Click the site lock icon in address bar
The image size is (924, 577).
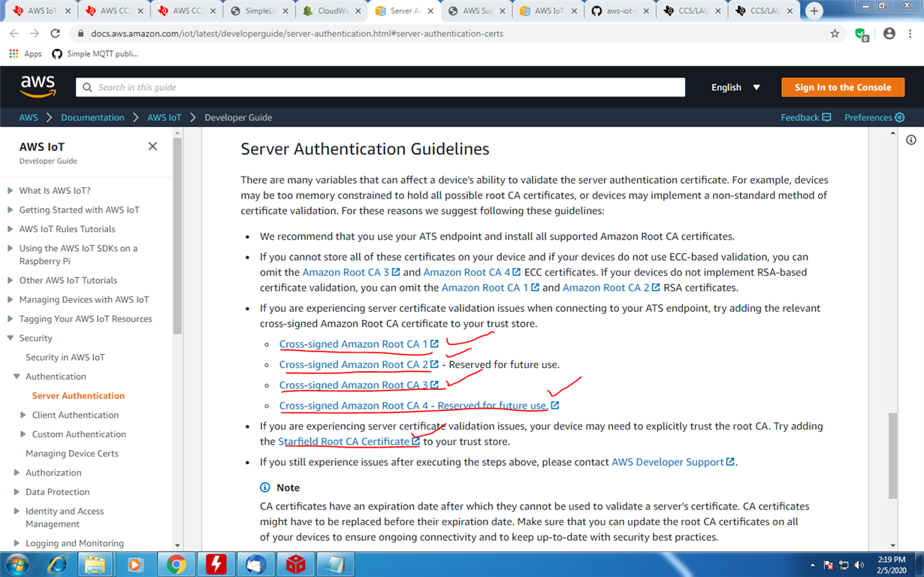point(80,34)
